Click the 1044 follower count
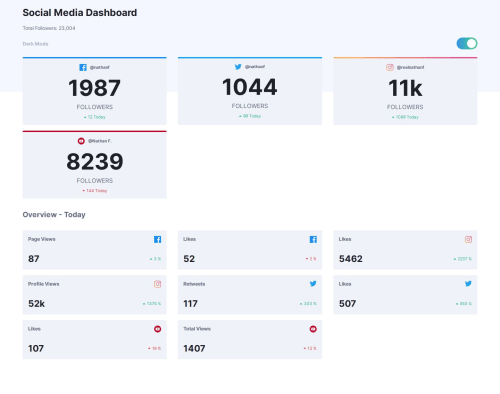The width and height of the screenshot is (500, 394). point(250,87)
